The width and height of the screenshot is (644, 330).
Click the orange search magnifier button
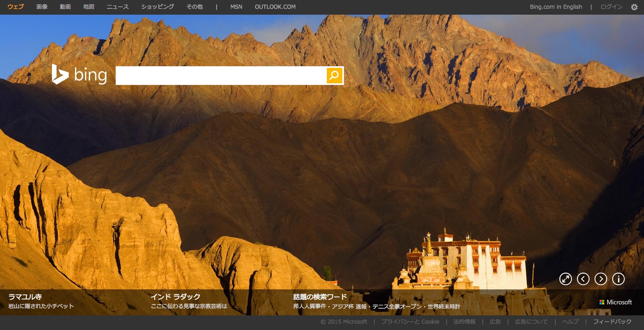(334, 75)
